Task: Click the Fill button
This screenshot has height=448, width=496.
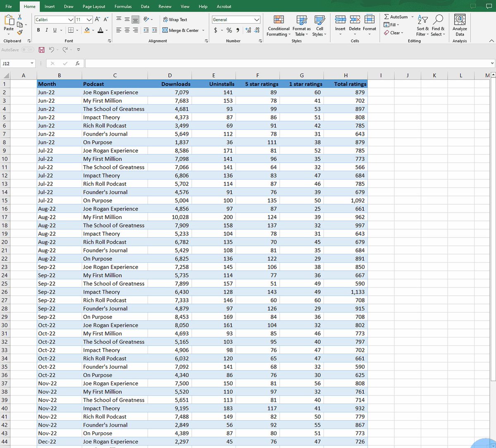Action: pyautogui.click(x=392, y=25)
